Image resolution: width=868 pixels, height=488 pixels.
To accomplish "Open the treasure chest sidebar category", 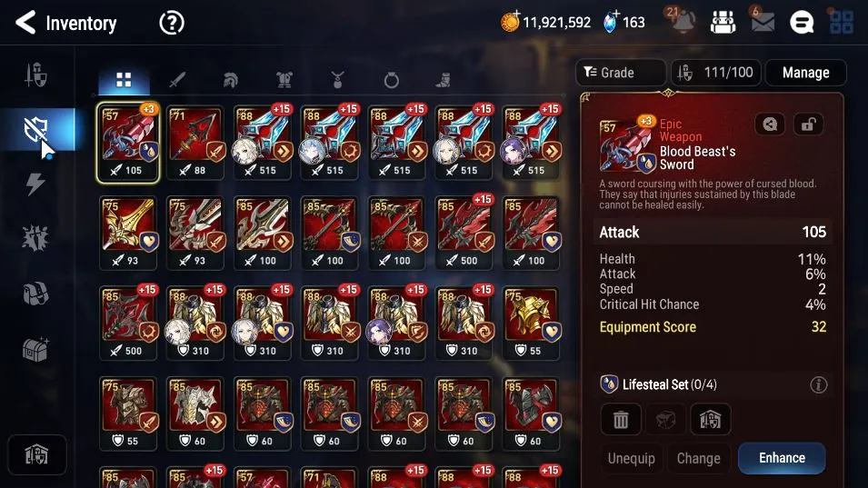I will click(35, 349).
